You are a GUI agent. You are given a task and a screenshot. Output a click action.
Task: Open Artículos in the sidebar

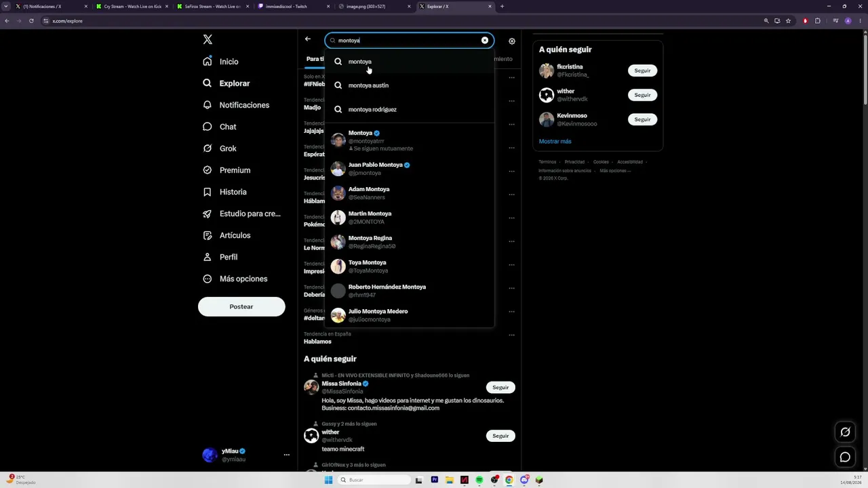click(x=226, y=235)
